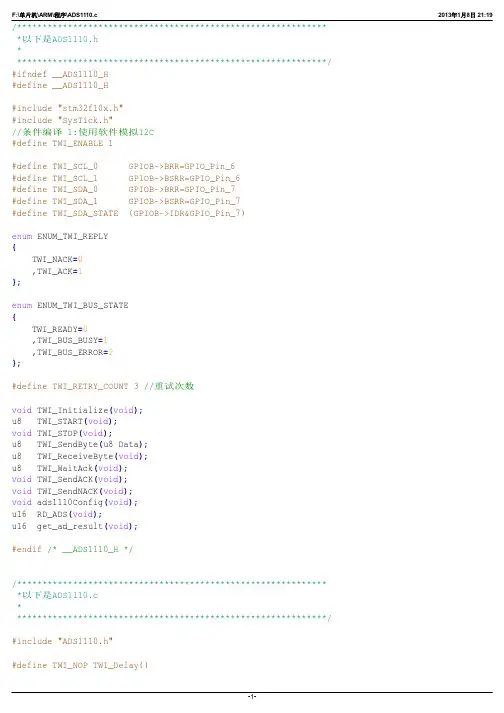The height and width of the screenshot is (713, 504).
Task: Click the file path header ADS1110.c
Action: click(55, 15)
